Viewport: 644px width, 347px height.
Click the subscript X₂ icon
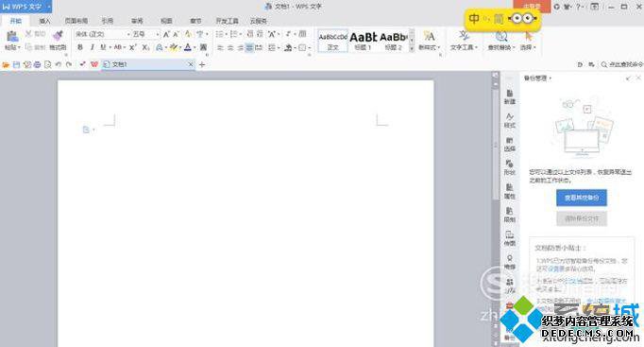point(145,47)
